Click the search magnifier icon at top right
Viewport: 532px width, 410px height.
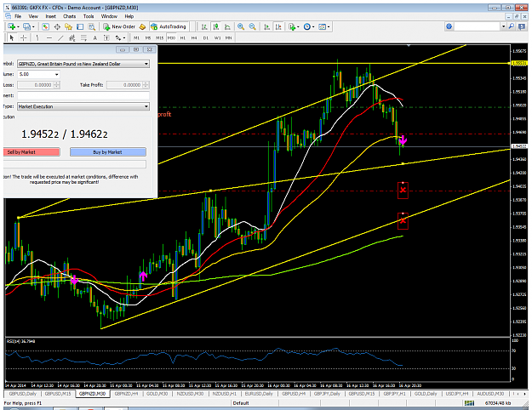point(512,26)
